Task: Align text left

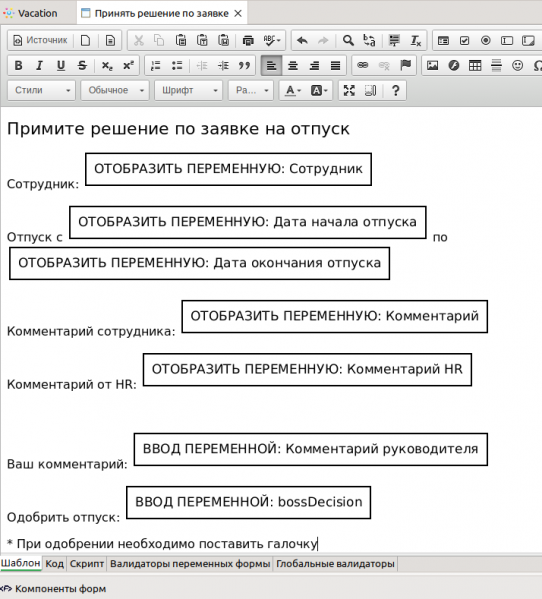Action: 272,65
